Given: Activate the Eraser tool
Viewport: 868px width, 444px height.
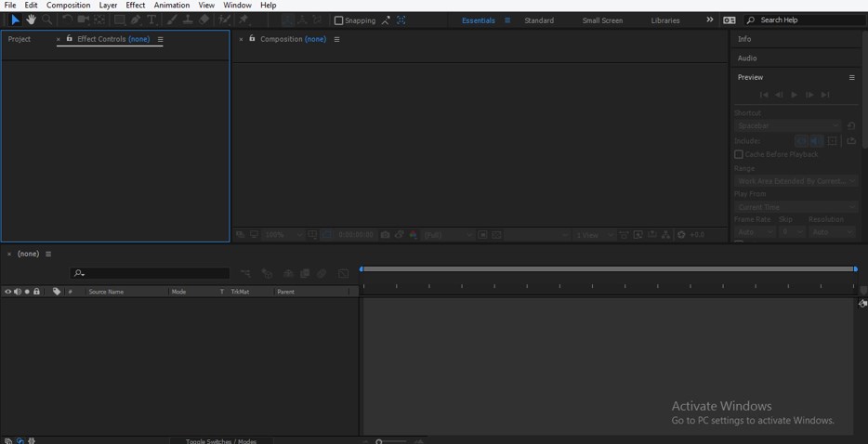Looking at the screenshot, I should [204, 20].
